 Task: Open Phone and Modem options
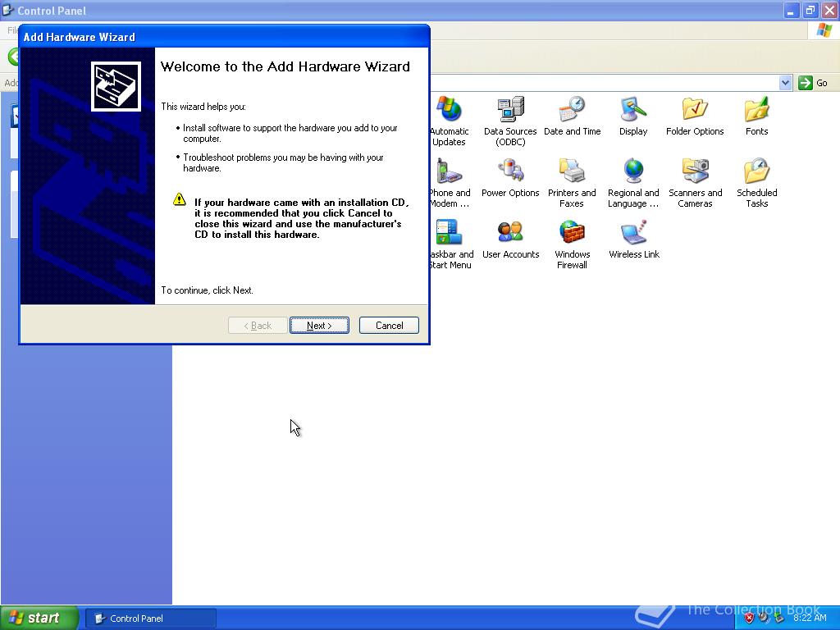pyautogui.click(x=450, y=172)
